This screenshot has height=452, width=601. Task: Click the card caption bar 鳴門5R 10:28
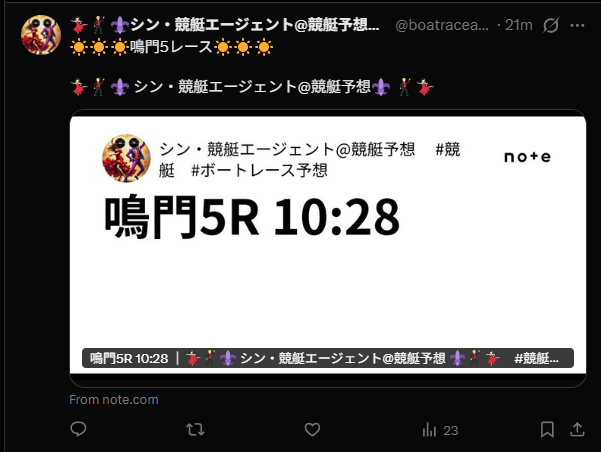click(328, 358)
